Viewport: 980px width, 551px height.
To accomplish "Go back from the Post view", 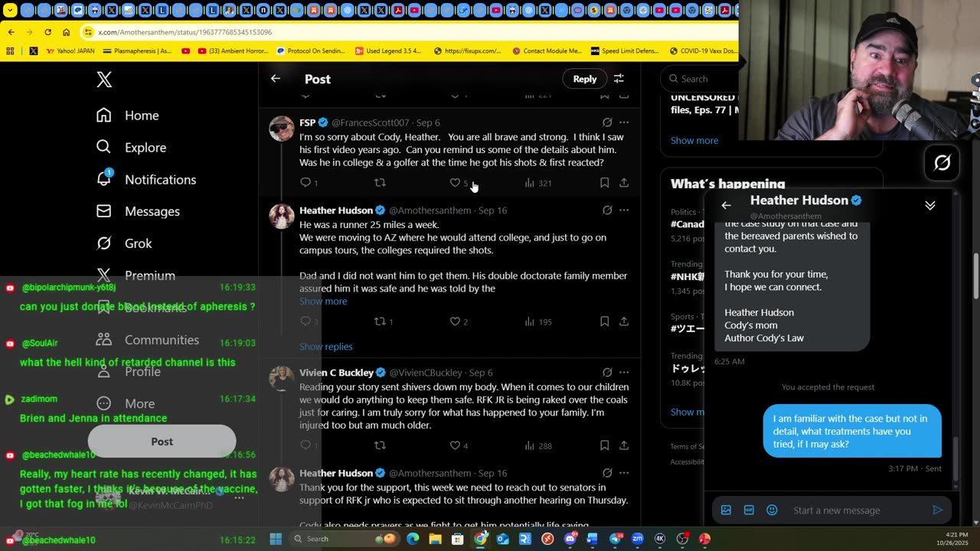I will click(x=276, y=78).
